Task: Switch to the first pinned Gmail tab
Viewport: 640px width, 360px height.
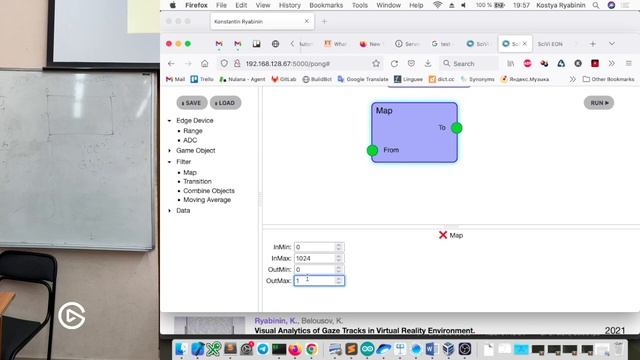Action: (219, 44)
